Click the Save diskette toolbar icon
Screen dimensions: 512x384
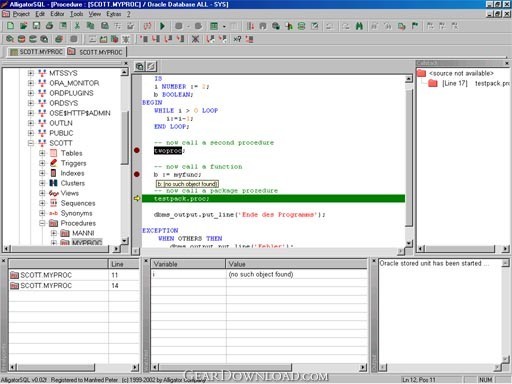pyautogui.click(x=36, y=26)
